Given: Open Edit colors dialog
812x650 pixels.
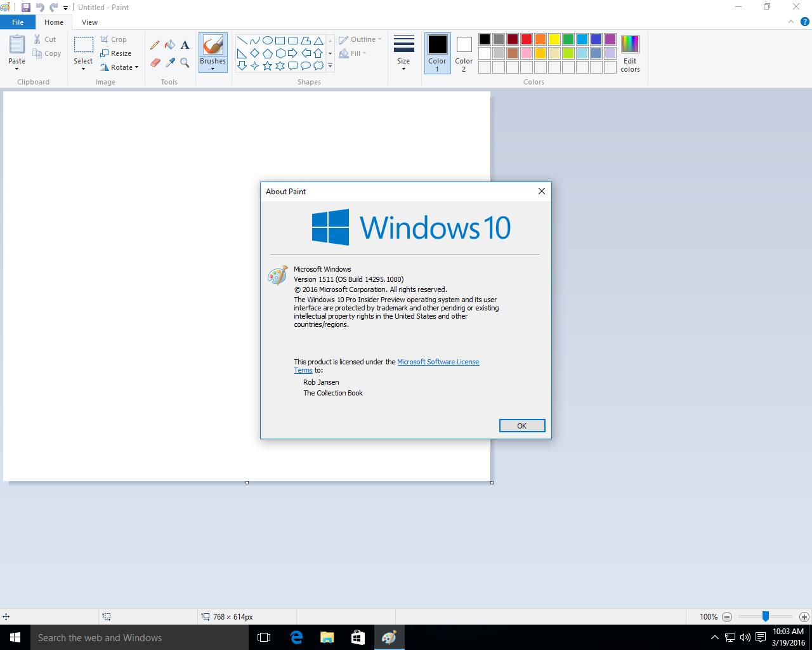Looking at the screenshot, I should pyautogui.click(x=630, y=53).
